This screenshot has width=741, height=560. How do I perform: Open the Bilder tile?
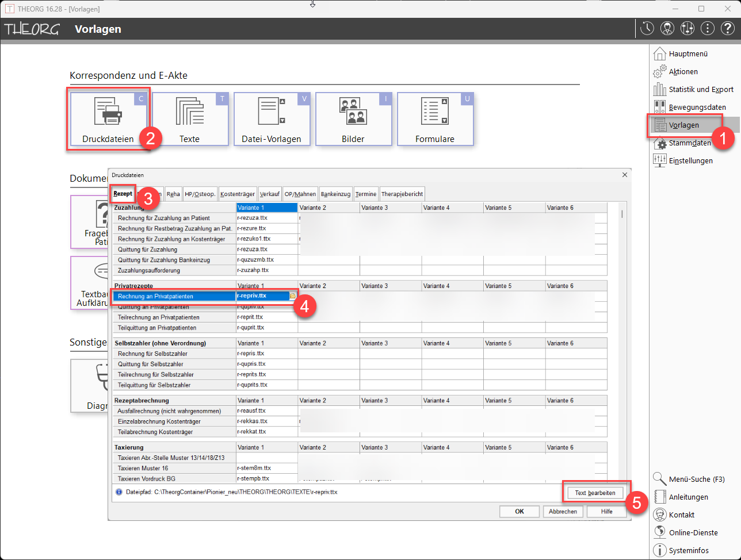353,118
